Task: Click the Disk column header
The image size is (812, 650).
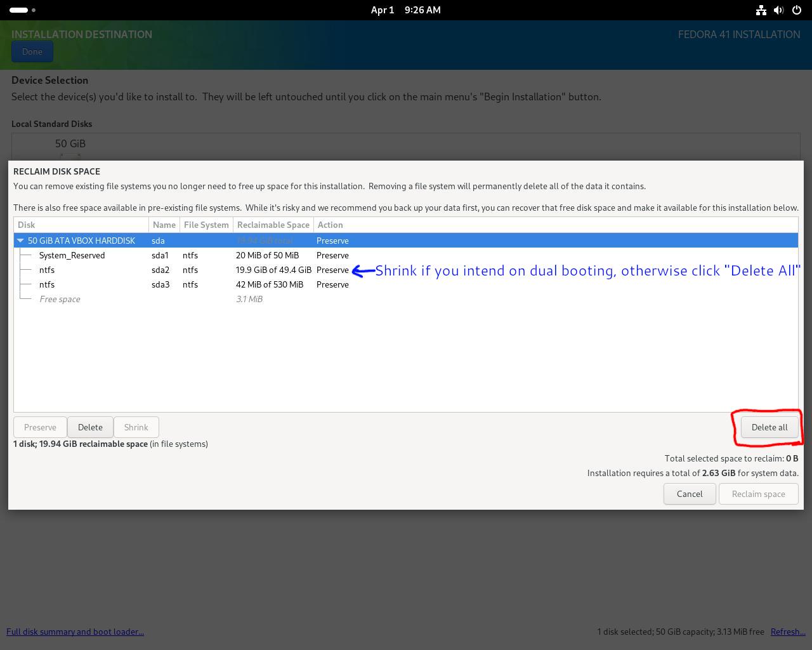Action: coord(81,225)
